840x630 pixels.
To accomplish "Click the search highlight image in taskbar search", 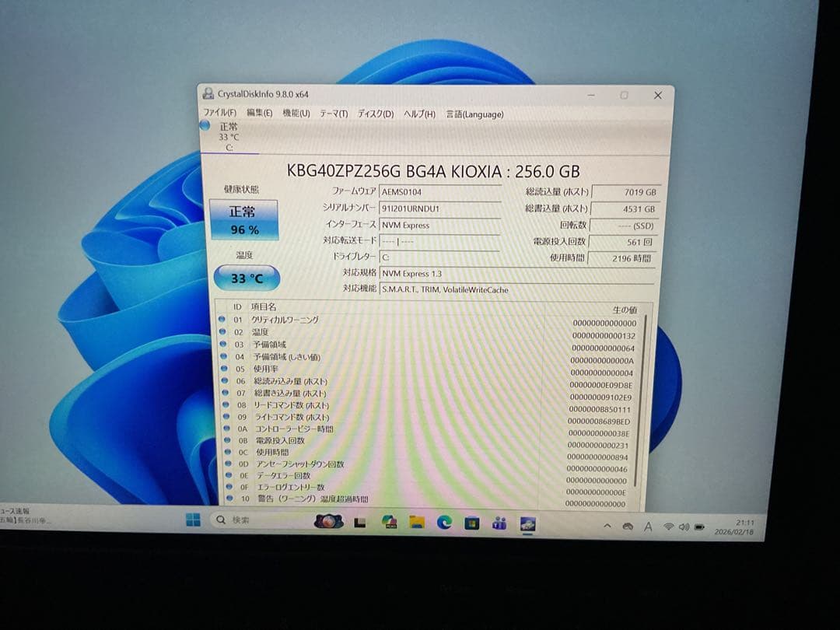I will click(328, 520).
